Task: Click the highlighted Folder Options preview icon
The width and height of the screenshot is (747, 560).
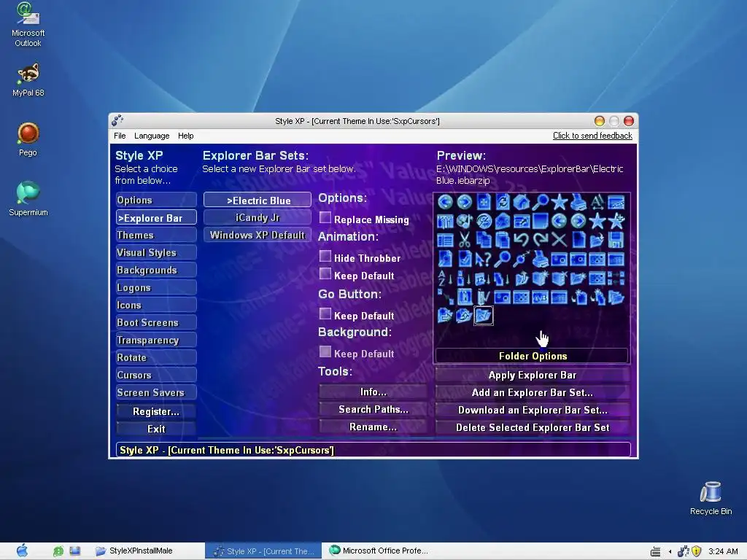Action: 483,316
